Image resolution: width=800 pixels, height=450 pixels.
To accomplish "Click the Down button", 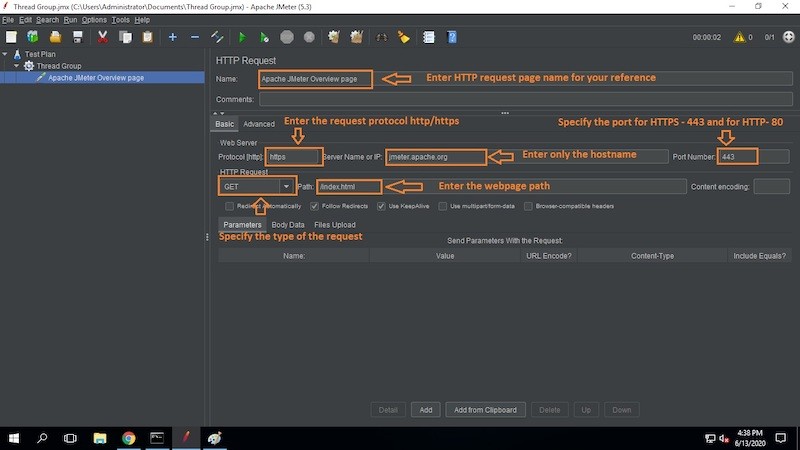I will pos(621,410).
